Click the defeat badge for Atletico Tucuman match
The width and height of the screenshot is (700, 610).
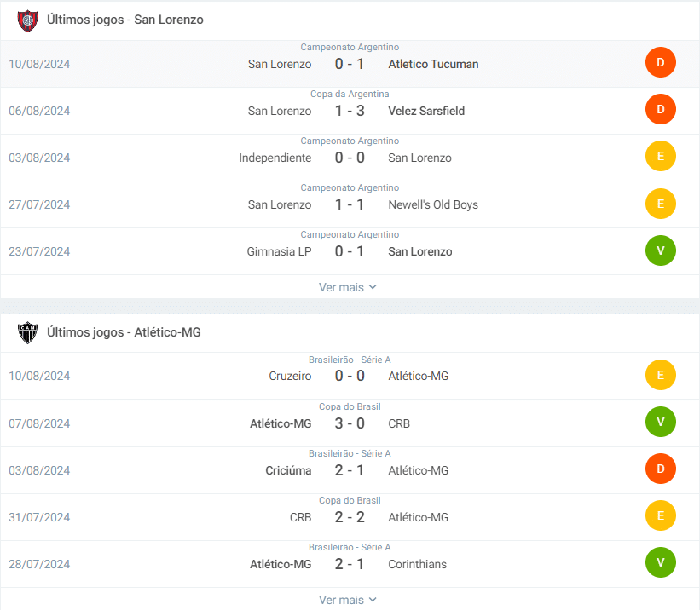[660, 63]
